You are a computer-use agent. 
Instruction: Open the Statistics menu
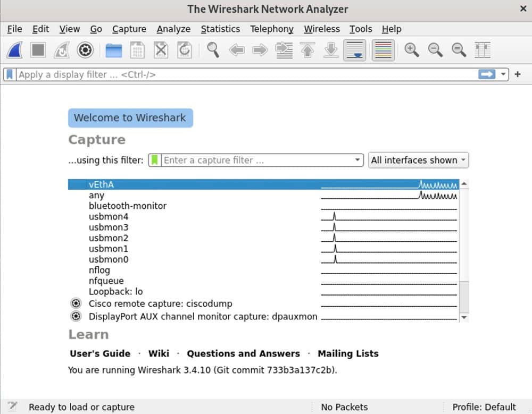tap(220, 29)
